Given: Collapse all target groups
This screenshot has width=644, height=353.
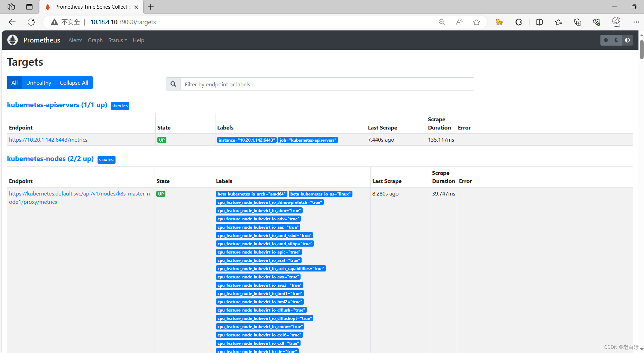Looking at the screenshot, I should click(74, 83).
